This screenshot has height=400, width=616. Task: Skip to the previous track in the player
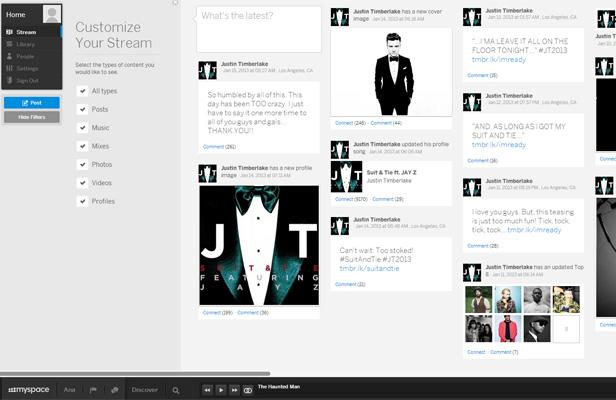[x=207, y=390]
